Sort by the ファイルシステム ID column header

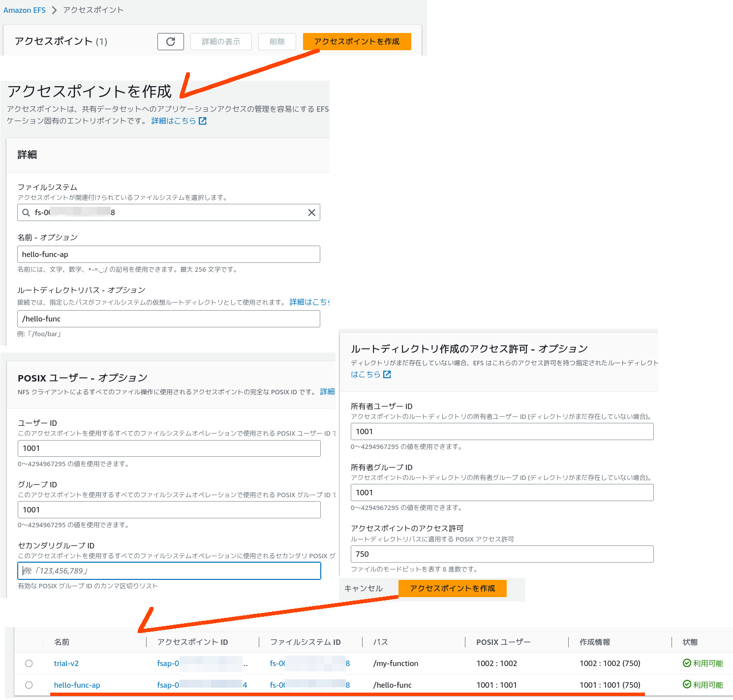point(305,642)
